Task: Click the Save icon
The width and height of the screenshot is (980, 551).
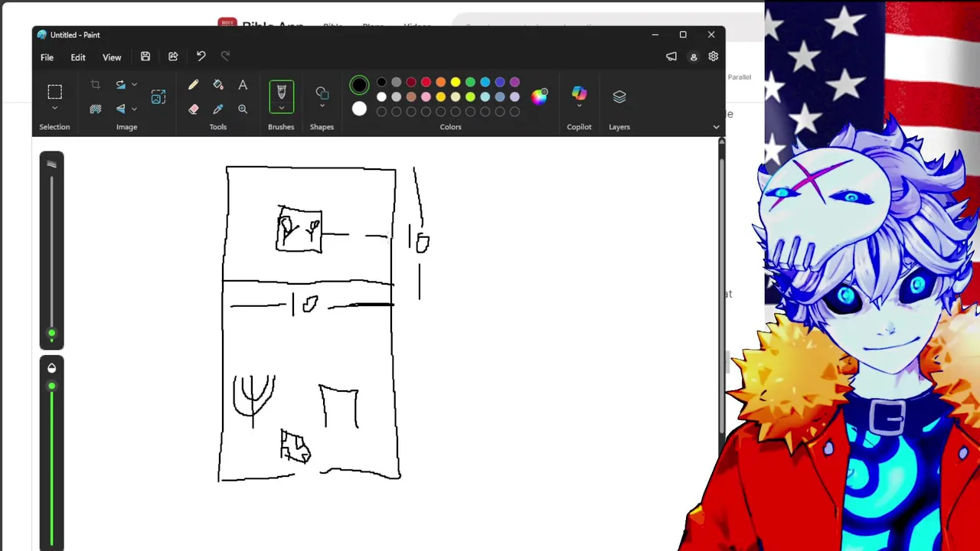Action: [x=145, y=57]
